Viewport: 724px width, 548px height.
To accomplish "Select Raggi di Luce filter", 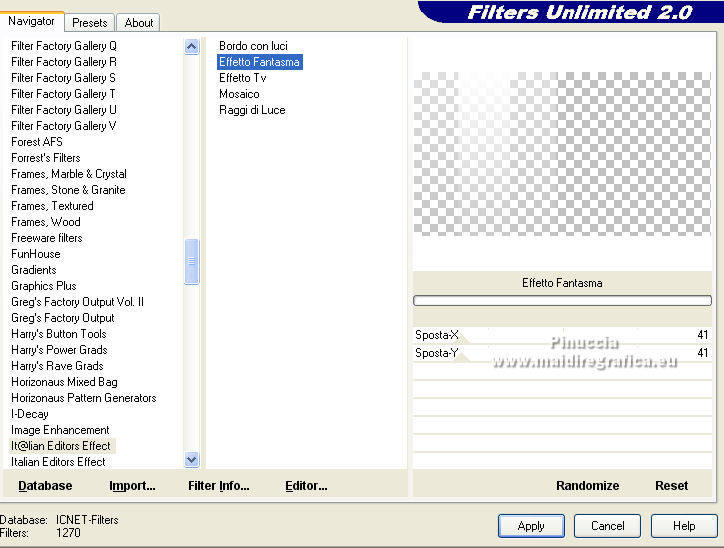I will pyautogui.click(x=252, y=110).
